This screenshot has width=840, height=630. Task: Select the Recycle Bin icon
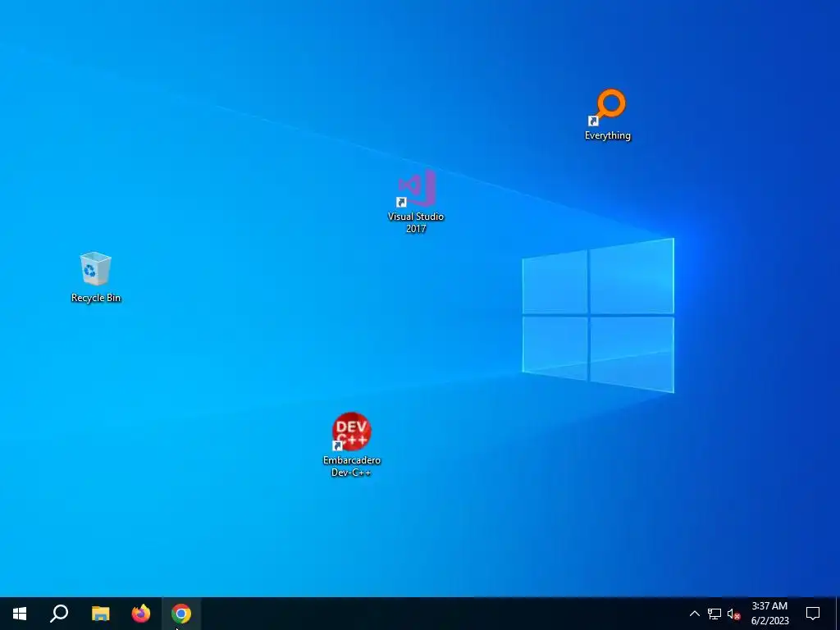[x=96, y=277]
